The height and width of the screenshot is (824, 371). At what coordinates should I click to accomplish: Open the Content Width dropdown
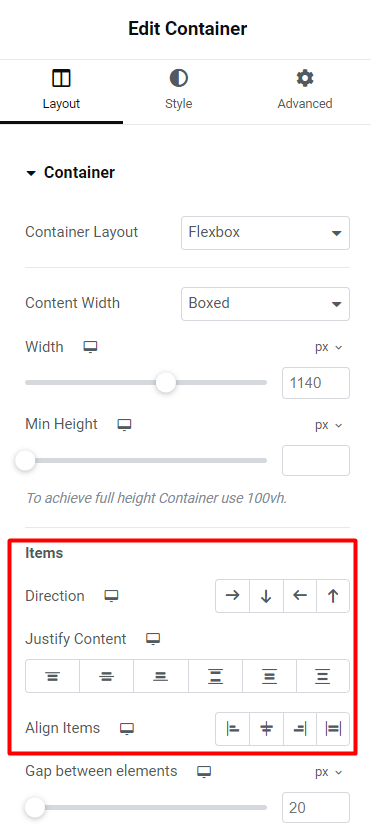tap(265, 304)
